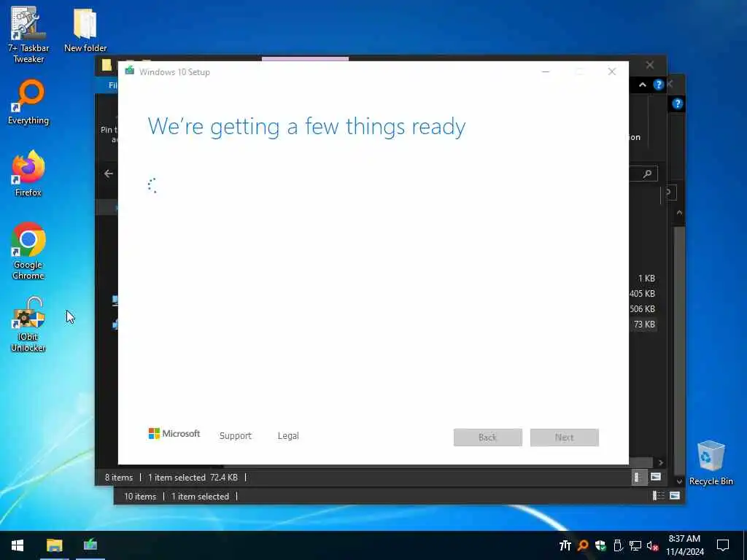Viewport: 747px width, 560px height.
Task: Click the rear Explorer scrollbar down arrow
Action: 680,481
